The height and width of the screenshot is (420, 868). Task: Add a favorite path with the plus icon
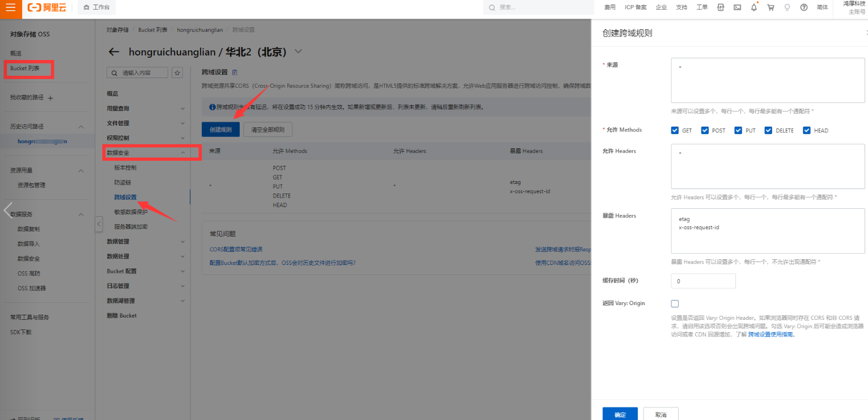(x=50, y=98)
